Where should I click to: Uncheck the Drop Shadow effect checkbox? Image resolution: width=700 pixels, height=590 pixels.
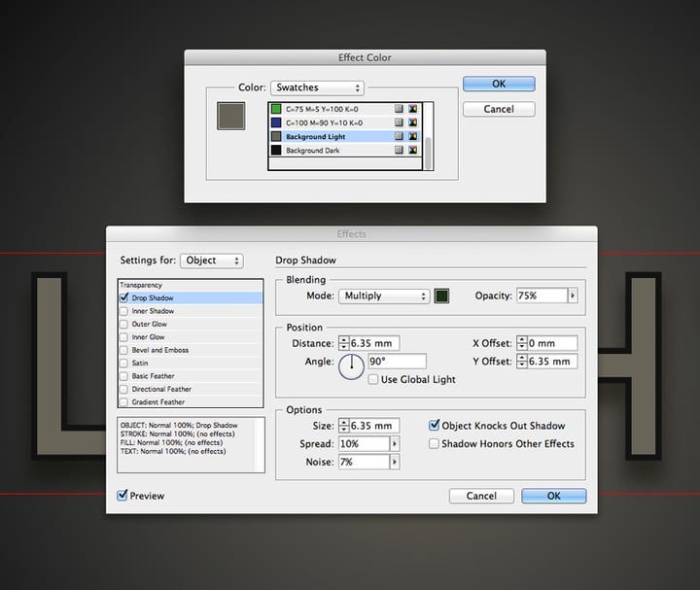[x=123, y=297]
